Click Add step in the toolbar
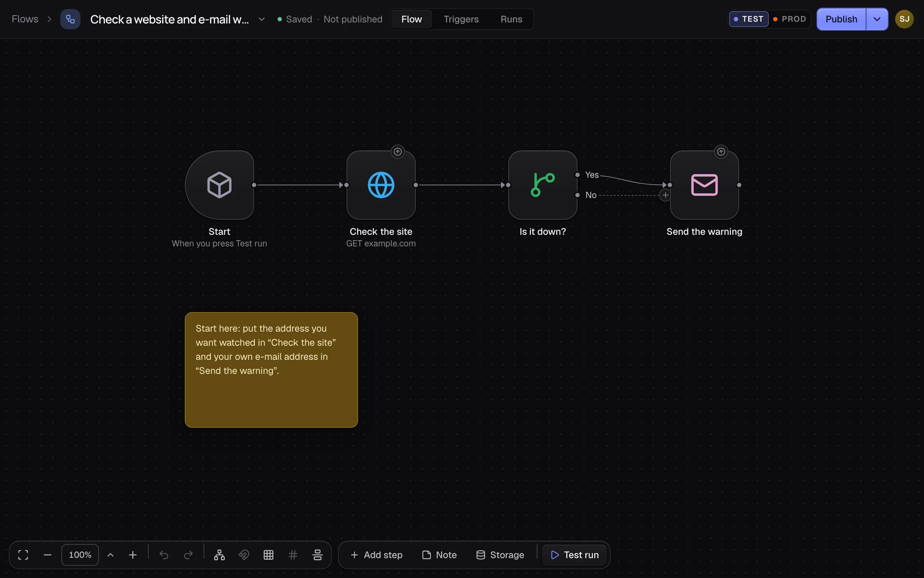 point(376,555)
